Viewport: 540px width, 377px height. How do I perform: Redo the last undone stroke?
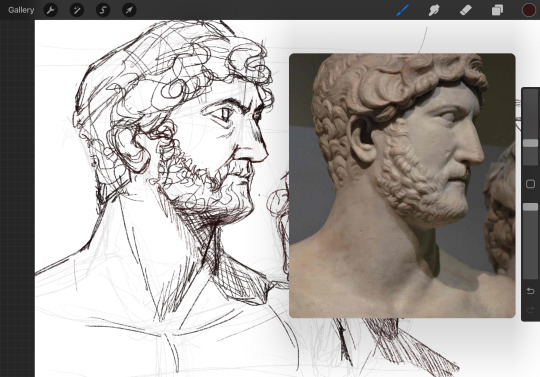click(530, 310)
